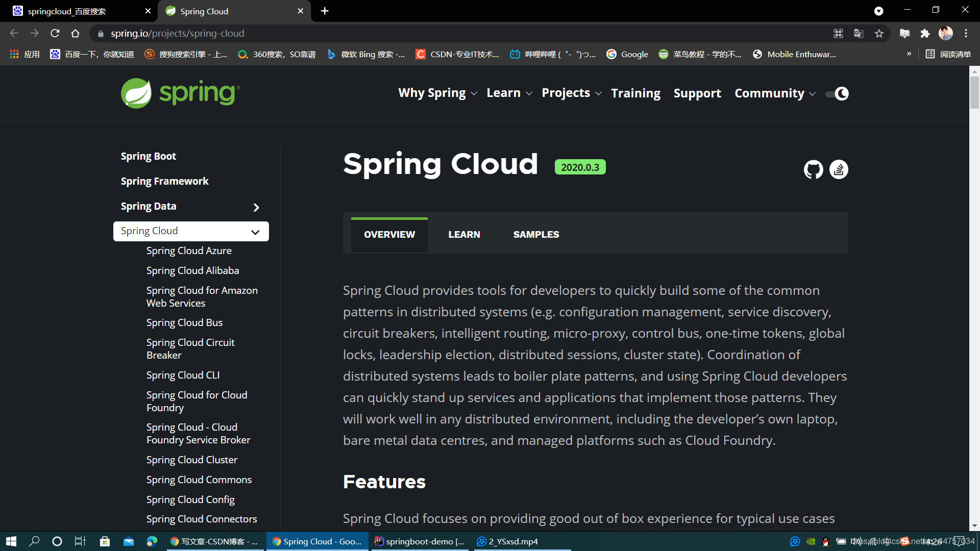Open Spring Cloud for Amazon Web Services
The height and width of the screenshot is (551, 980).
(x=202, y=296)
